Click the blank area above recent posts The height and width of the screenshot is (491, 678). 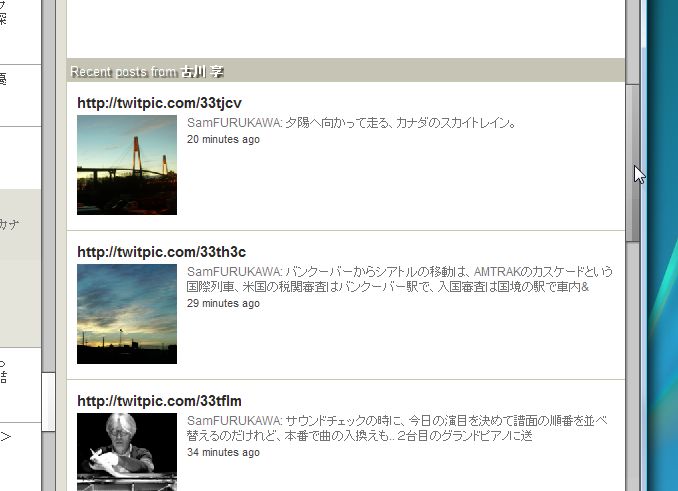346,29
